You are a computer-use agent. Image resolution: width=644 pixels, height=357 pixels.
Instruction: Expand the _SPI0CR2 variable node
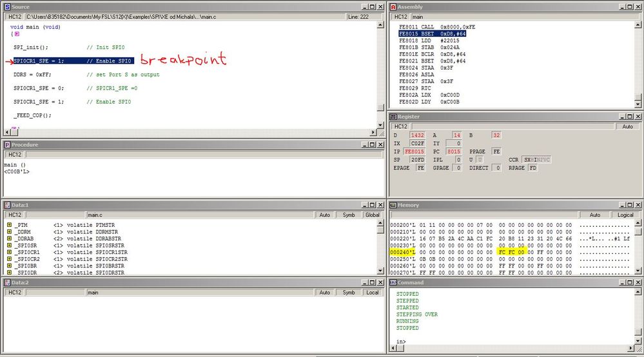[10, 259]
